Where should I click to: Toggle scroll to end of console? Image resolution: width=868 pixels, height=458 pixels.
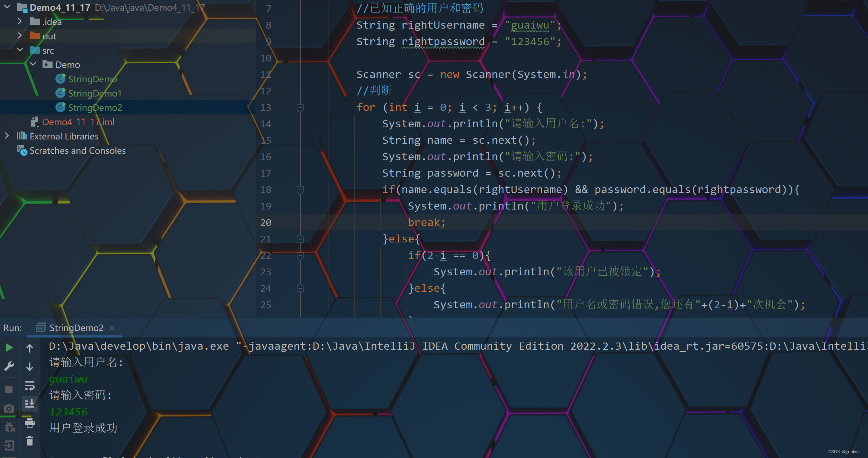tap(30, 404)
